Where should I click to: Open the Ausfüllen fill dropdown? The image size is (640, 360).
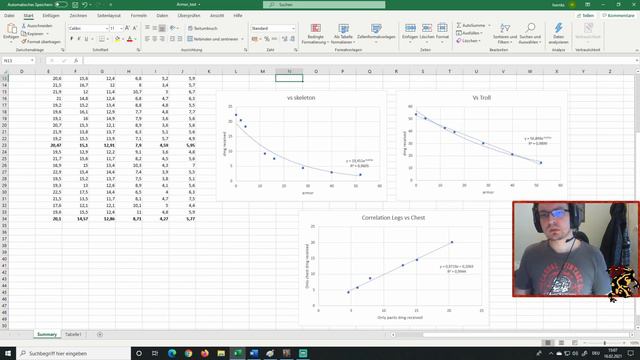(469, 33)
